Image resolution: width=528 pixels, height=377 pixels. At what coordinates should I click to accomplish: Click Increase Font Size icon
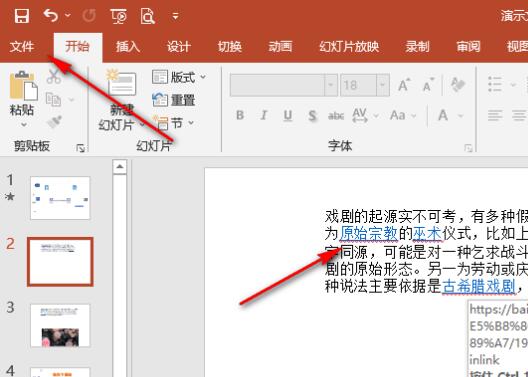(404, 85)
